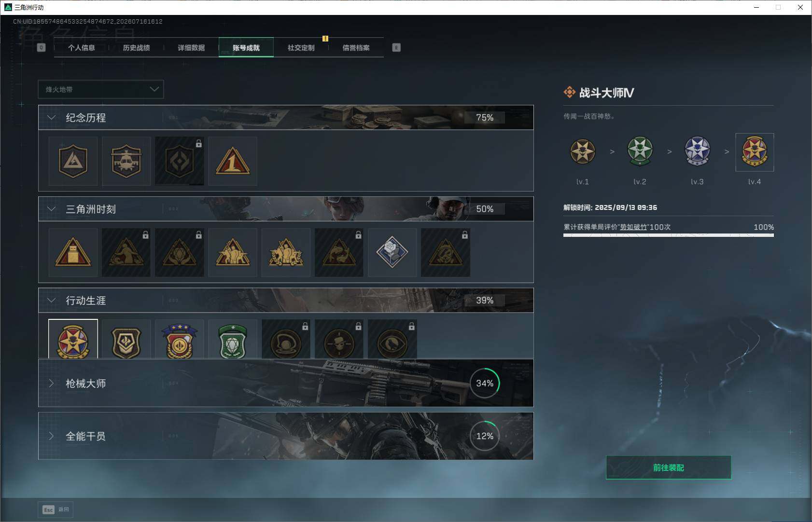Click the 34% circular progress for 枪械大师
The height and width of the screenshot is (522, 812).
coord(485,383)
